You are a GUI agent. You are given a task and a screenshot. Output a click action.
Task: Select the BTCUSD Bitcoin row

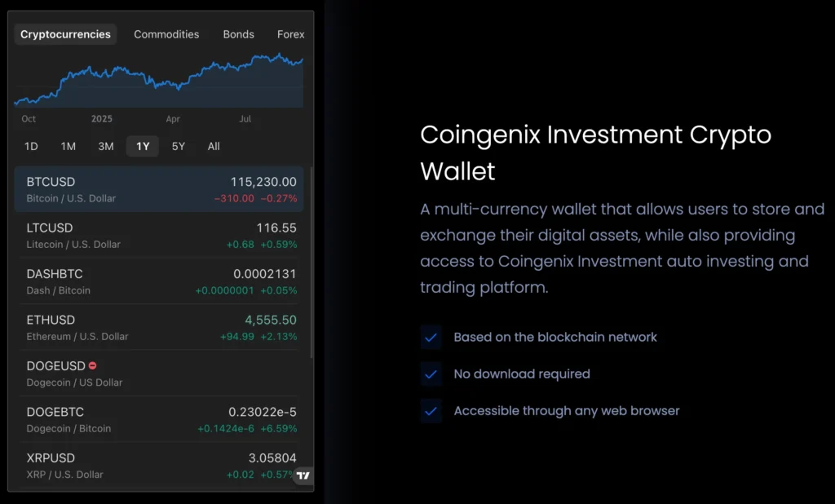[161, 189]
